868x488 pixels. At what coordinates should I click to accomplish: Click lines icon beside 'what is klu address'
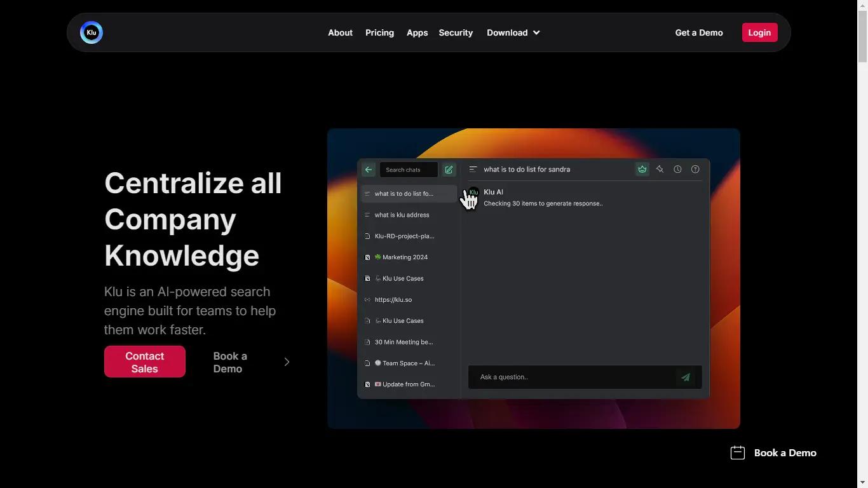367,215
